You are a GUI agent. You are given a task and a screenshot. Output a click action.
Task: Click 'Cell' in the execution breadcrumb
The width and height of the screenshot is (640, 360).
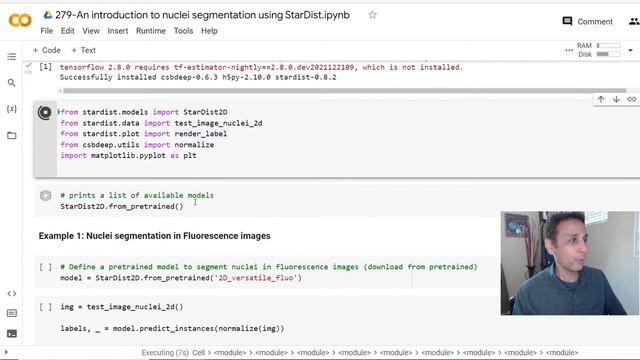[x=198, y=353]
